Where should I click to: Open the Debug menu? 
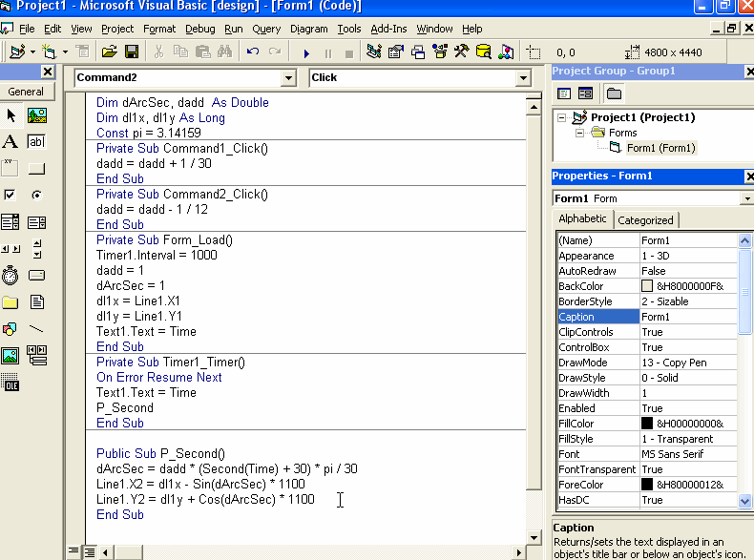[200, 29]
